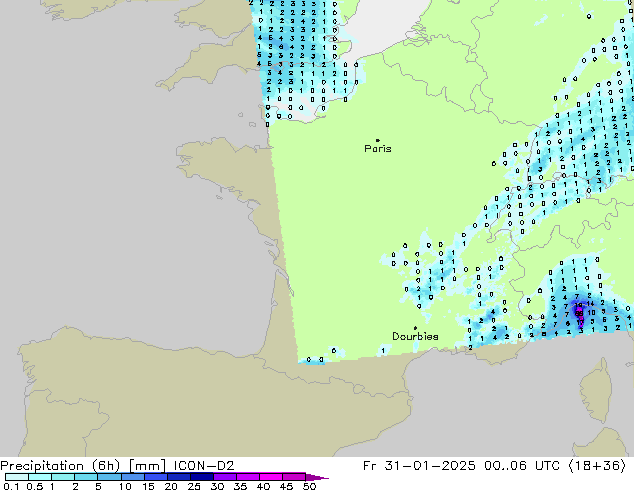The image size is (634, 490).
Task: Click the legend arrow tip beyond 50
Action: [317, 477]
